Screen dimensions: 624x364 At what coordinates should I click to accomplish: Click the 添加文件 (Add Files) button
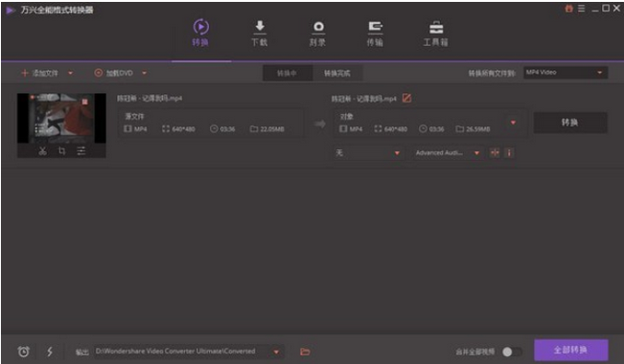pyautogui.click(x=40, y=73)
